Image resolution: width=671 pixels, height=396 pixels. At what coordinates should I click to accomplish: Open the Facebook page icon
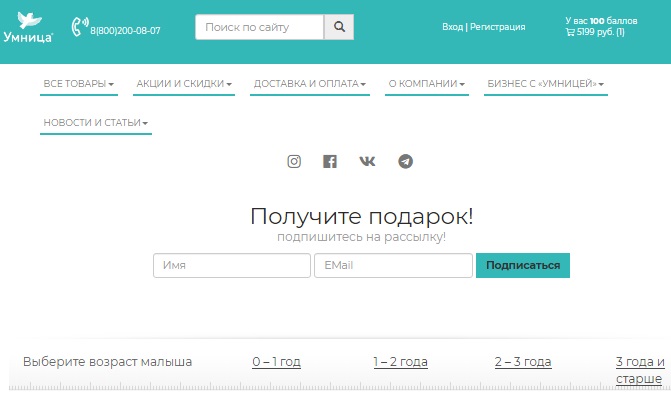330,161
